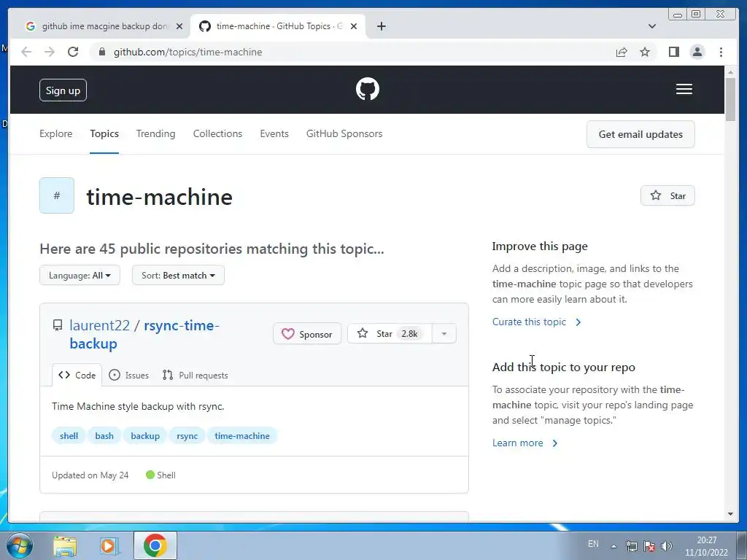Viewport: 747px width, 560px height.
Task: Open Chrome three-dot menu
Action: (x=721, y=52)
